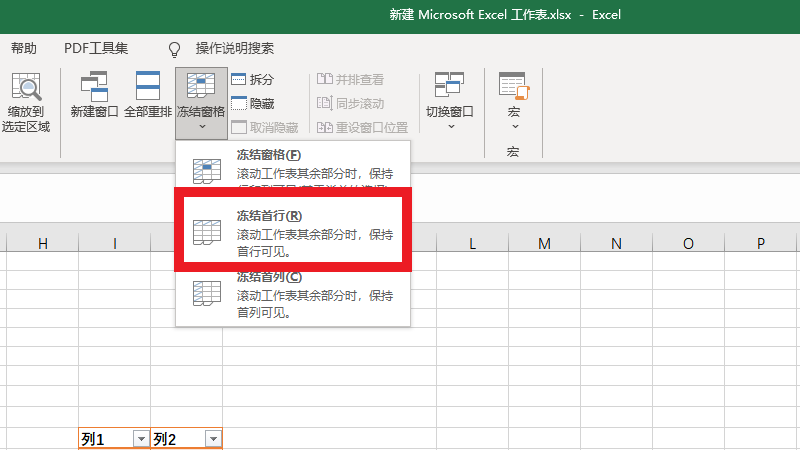Viewport: 800px width, 450px height.
Task: Open the PDF工具集 ribbon tab
Action: click(x=96, y=49)
